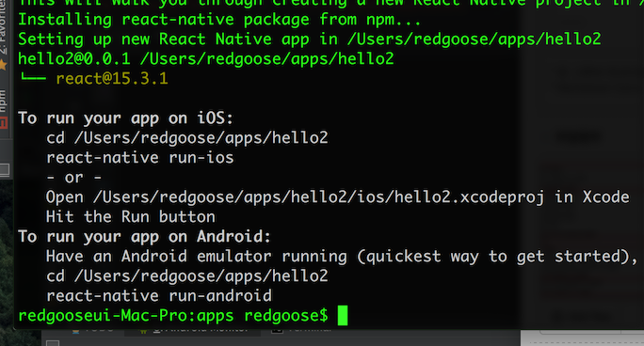Click the yellow react@15.3.1 text
This screenshot has width=644, height=346.
112,78
